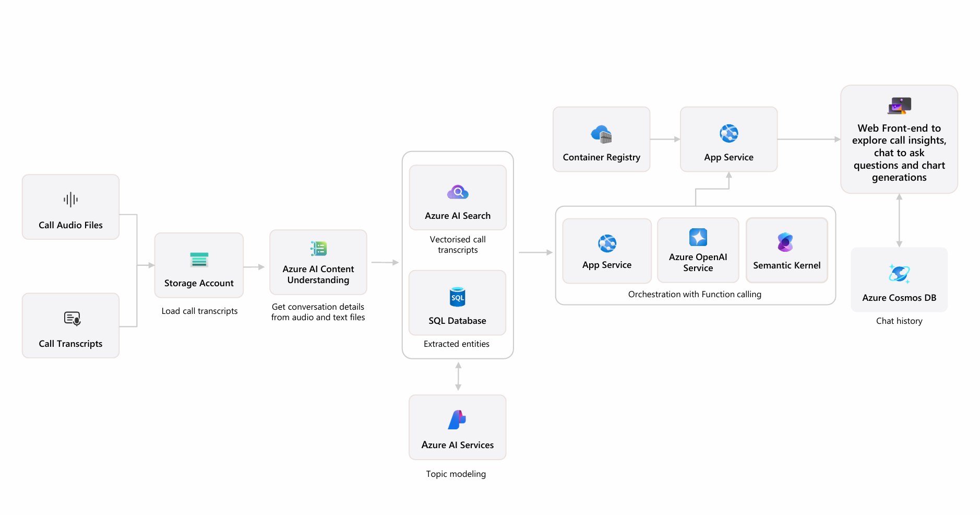This screenshot has height=515, width=980.
Task: Select the Semantic Kernel icon
Action: 786,242
